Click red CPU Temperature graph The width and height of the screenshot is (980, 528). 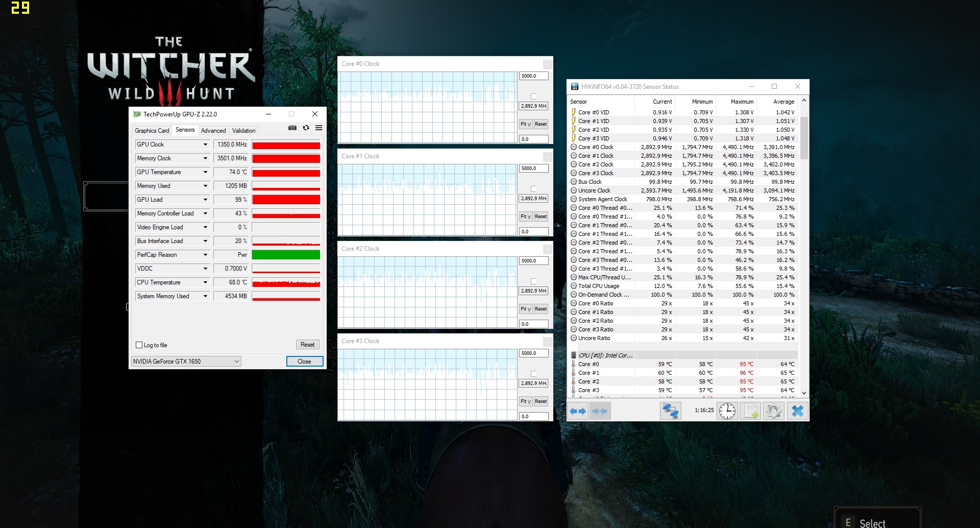pos(286,282)
